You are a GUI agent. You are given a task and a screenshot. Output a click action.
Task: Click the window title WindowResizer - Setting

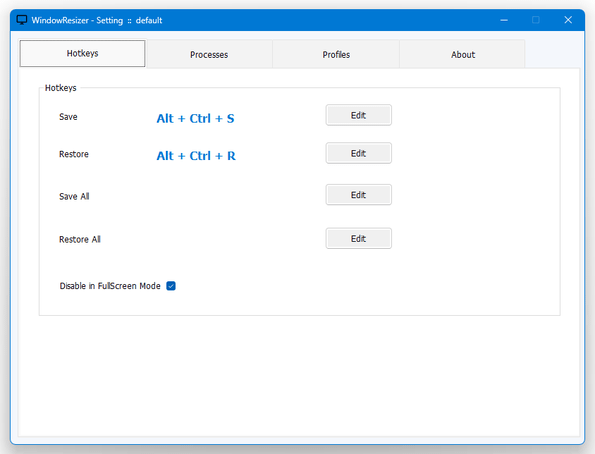pyautogui.click(x=77, y=20)
